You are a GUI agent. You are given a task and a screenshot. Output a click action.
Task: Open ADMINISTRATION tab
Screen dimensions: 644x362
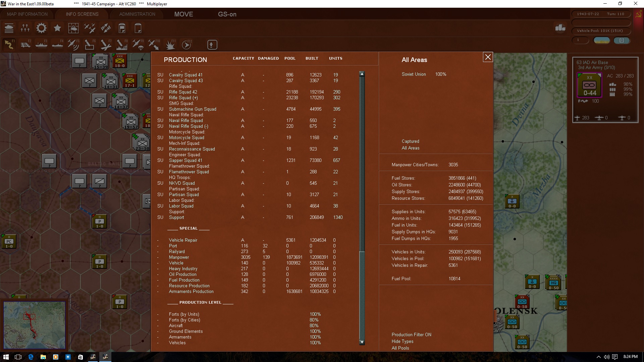click(x=137, y=14)
